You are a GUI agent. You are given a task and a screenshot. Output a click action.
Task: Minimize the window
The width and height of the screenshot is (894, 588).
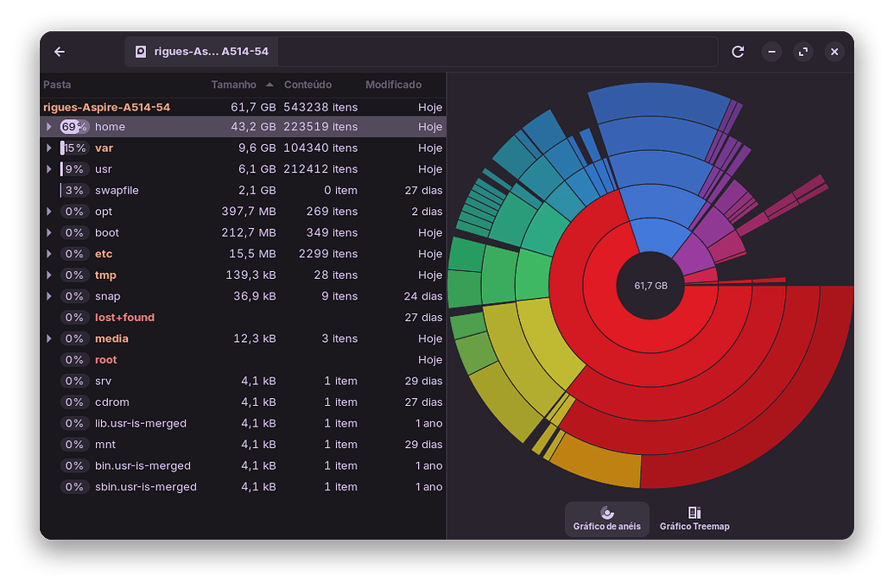pos(772,52)
